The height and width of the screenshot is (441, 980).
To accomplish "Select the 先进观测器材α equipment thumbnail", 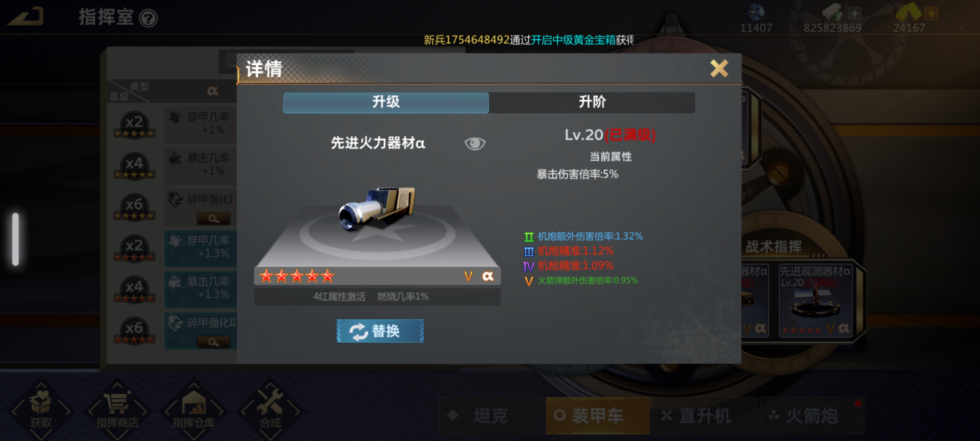I will click(815, 300).
